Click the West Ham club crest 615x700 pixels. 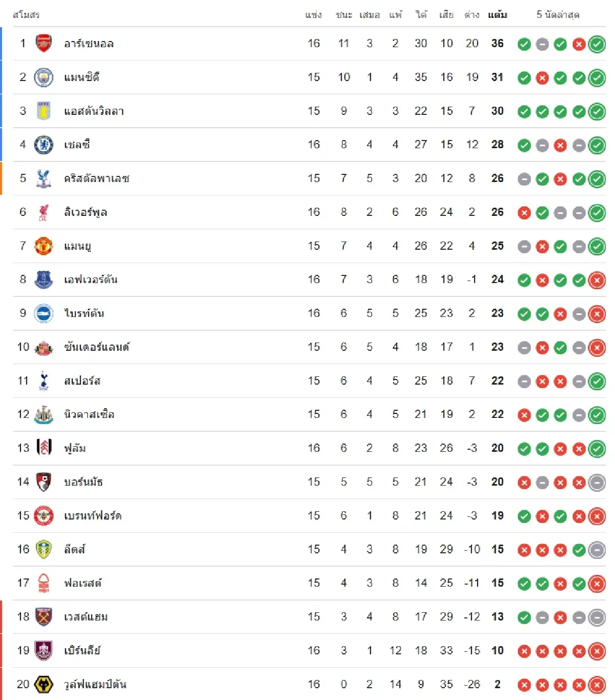[x=44, y=617]
